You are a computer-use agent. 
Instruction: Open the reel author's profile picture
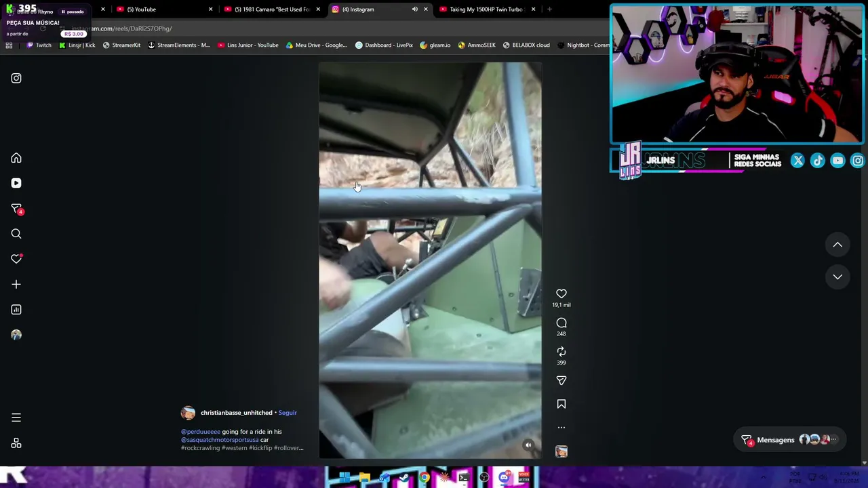point(188,413)
